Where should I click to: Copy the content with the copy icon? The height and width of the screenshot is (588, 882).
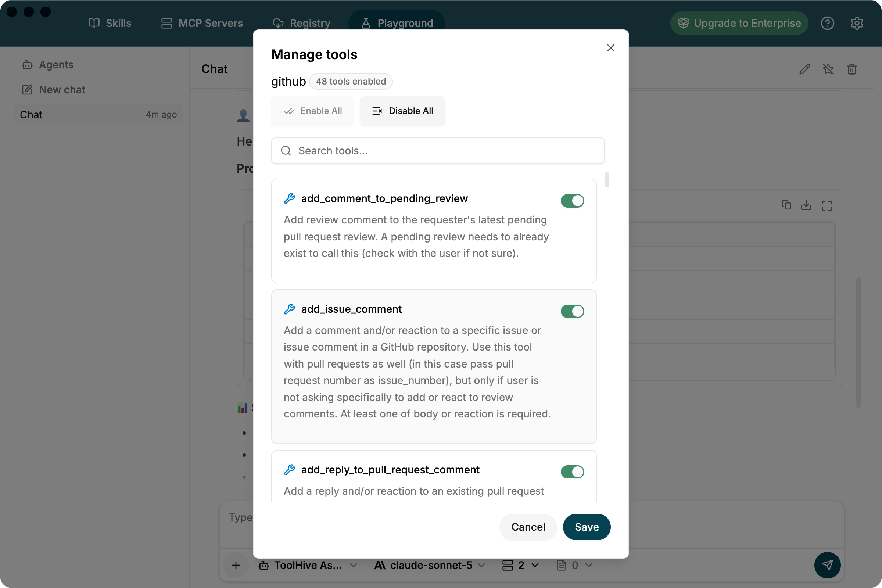[x=786, y=205]
